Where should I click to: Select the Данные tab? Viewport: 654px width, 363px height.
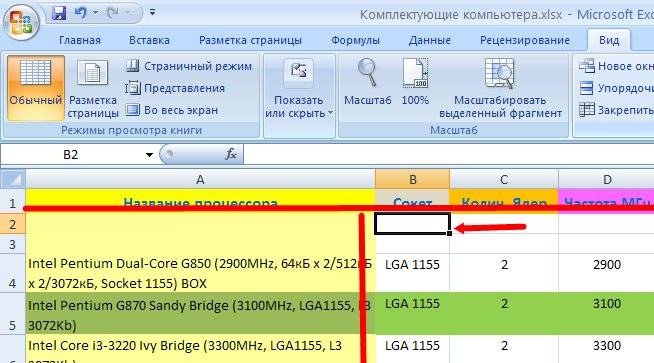[430, 40]
